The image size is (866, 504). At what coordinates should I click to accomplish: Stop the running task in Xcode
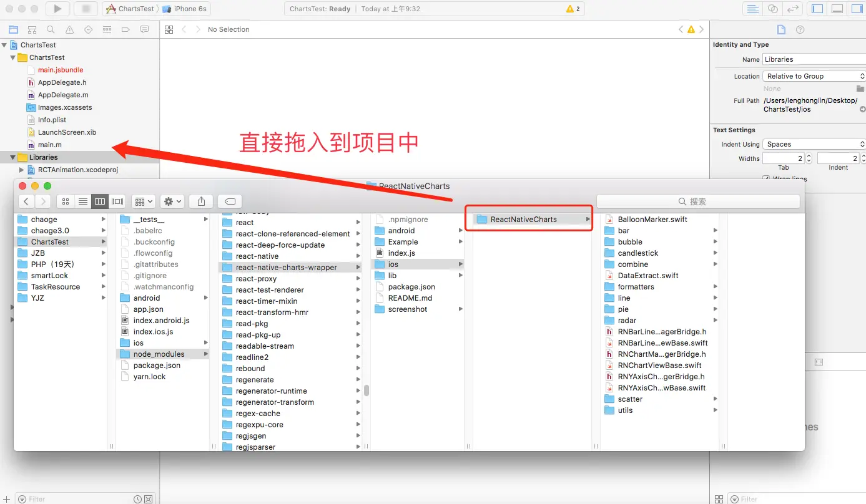coord(85,9)
